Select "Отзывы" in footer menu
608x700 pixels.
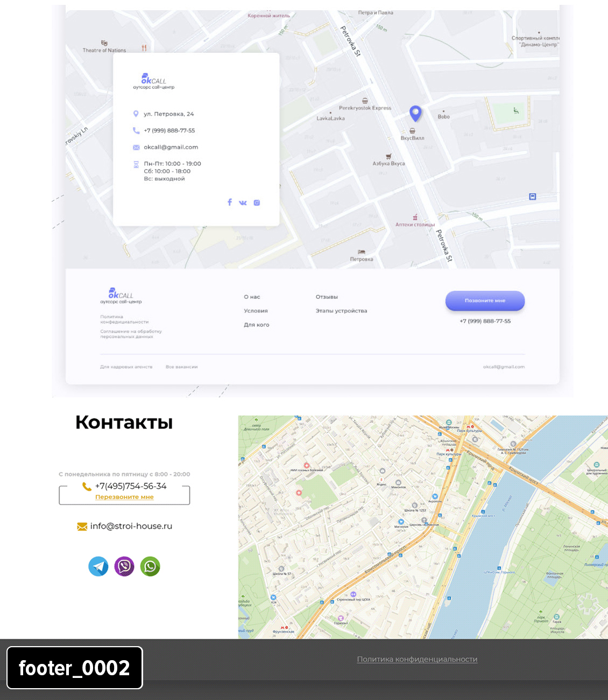327,297
